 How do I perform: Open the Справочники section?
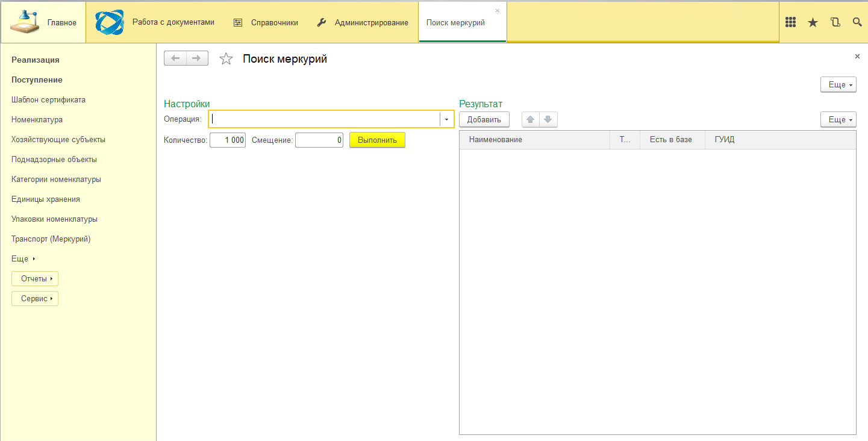(266, 22)
